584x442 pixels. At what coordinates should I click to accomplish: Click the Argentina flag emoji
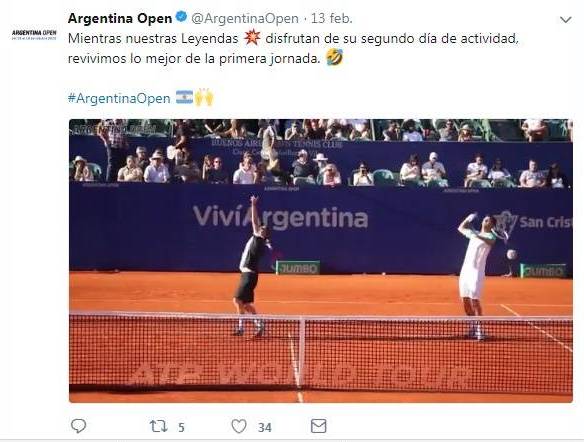point(184,97)
